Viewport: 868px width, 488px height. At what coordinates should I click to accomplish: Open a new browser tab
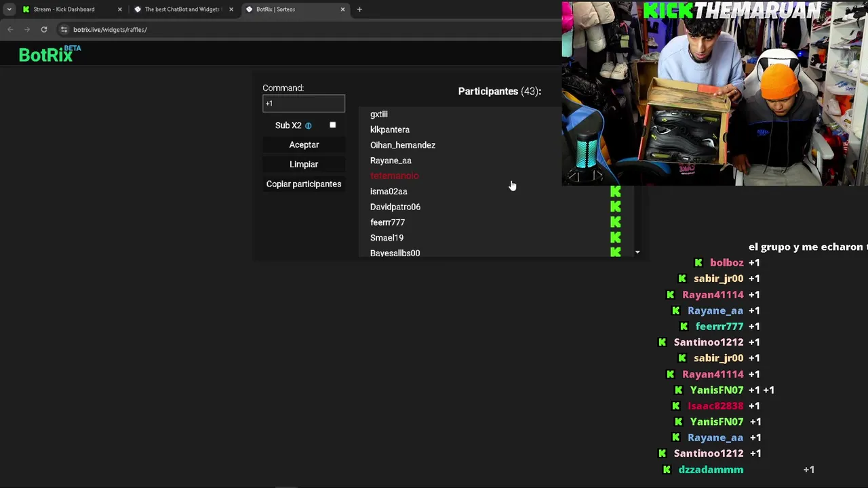click(359, 9)
